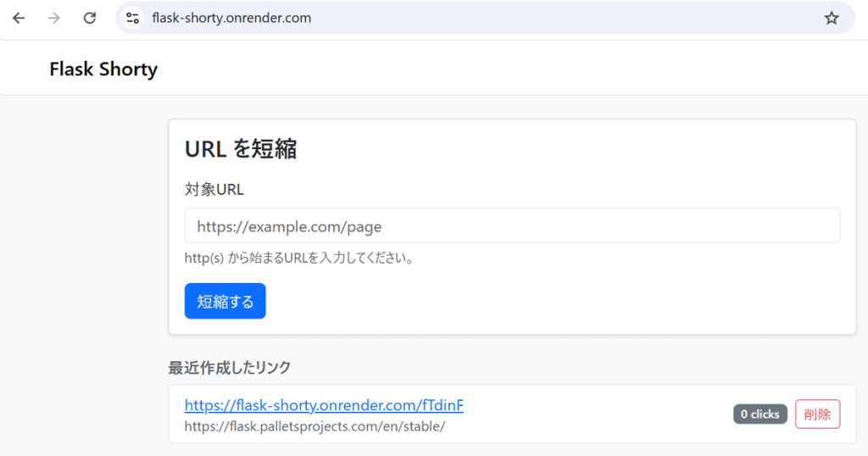Viewport: 868px width, 456px height.
Task: Delete the fTdinF link with '削除'
Action: coord(817,414)
